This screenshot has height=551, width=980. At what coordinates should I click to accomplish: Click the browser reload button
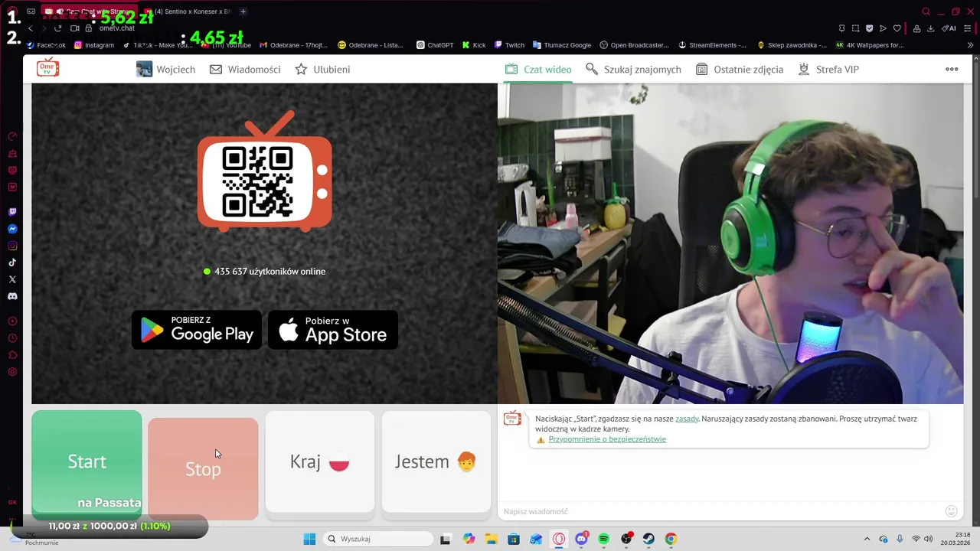[57, 28]
